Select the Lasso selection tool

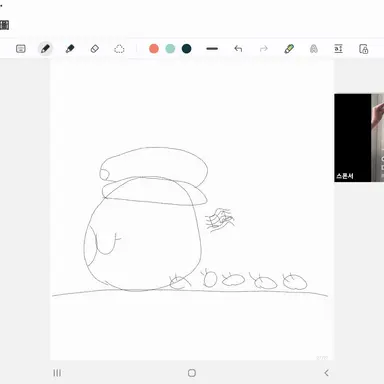119,49
